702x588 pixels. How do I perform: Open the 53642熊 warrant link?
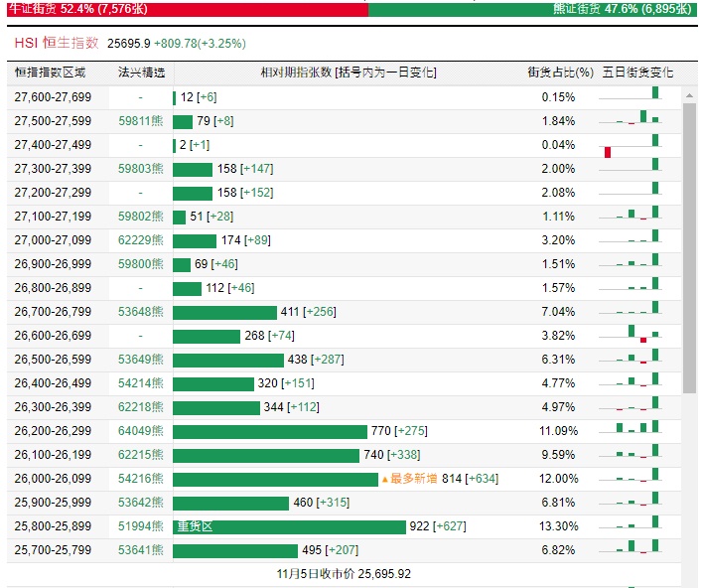coord(141,502)
